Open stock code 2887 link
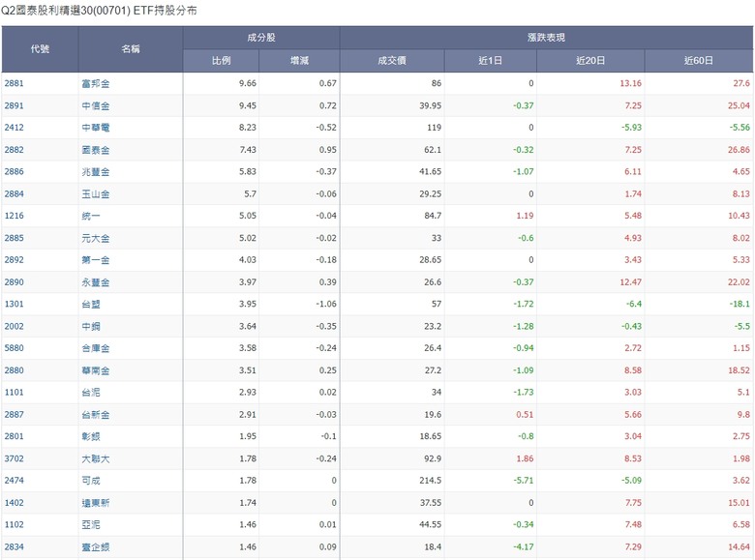The width and height of the screenshot is (755, 560). (x=14, y=415)
